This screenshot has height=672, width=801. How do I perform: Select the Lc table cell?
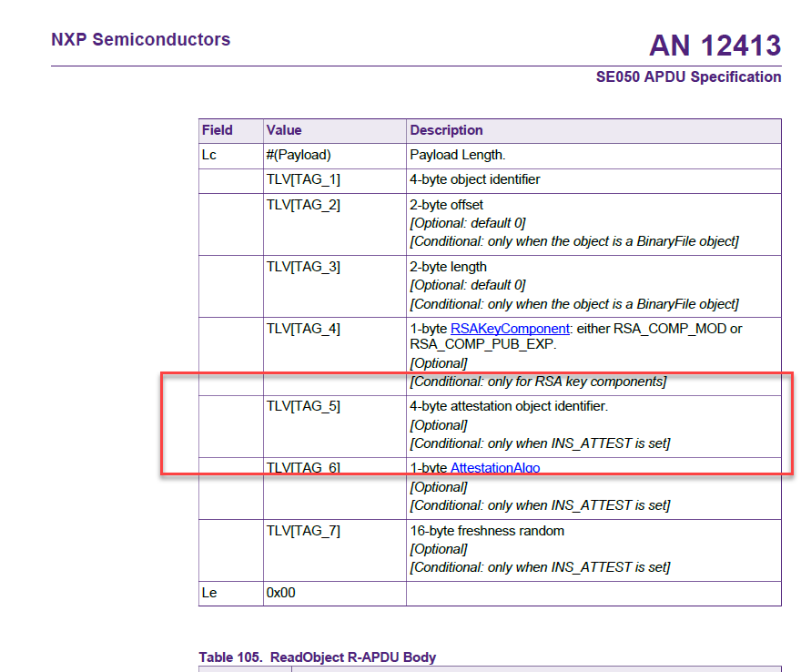coord(209,155)
